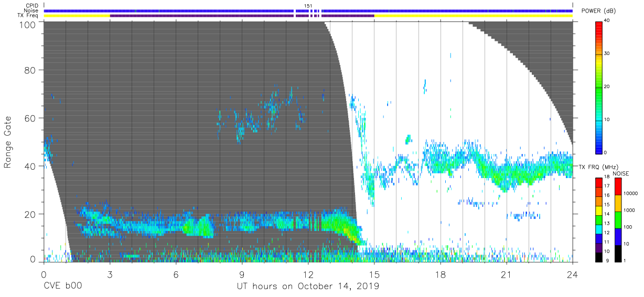
Task: Click the Range Gate axis title
Action: click(x=8, y=142)
